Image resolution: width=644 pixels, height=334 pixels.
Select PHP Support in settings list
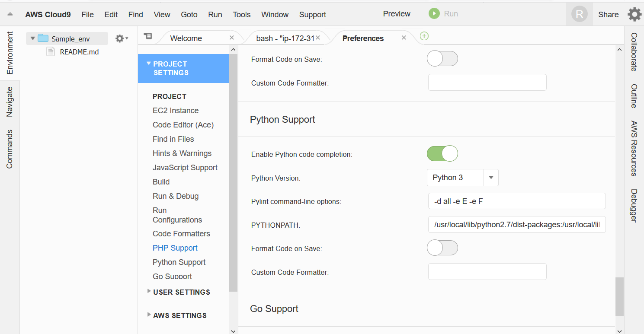tap(175, 248)
